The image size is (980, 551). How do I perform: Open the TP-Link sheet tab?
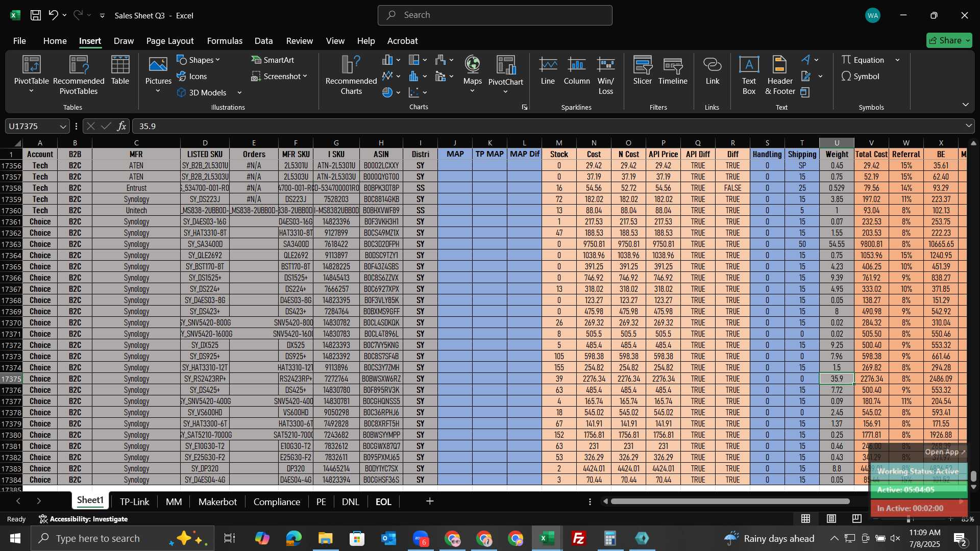(134, 502)
